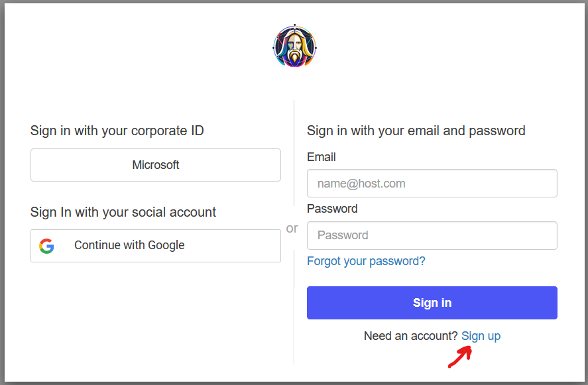Sign in with the Microsoft button
The image size is (588, 385).
[156, 165]
